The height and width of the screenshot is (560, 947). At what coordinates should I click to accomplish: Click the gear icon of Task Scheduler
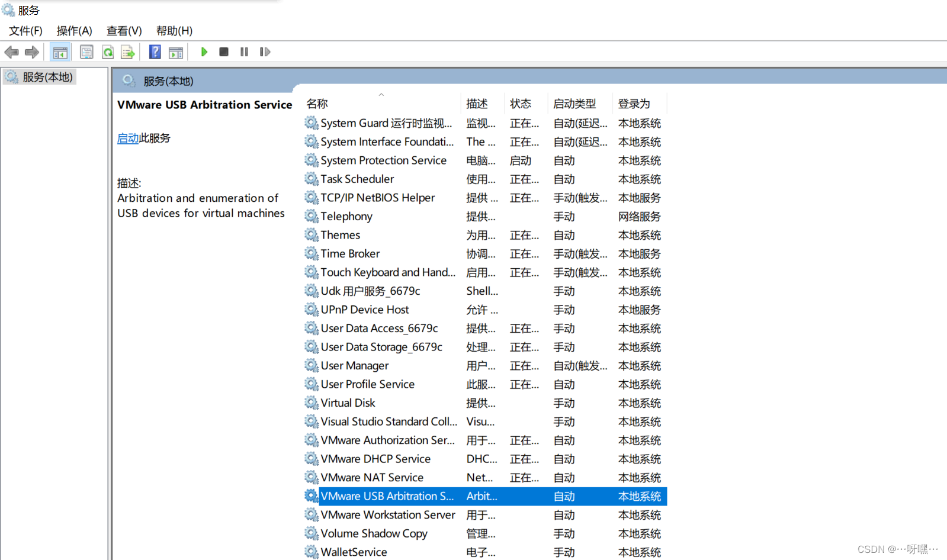coord(312,179)
